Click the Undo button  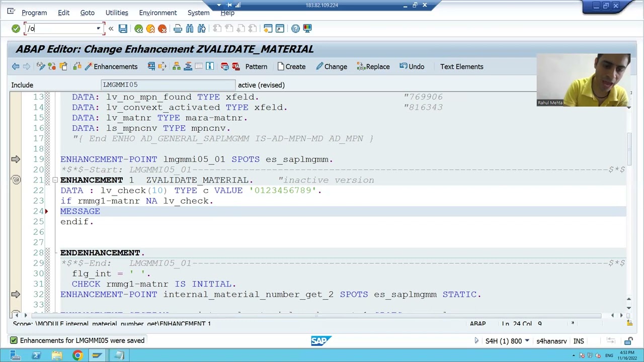[412, 66]
